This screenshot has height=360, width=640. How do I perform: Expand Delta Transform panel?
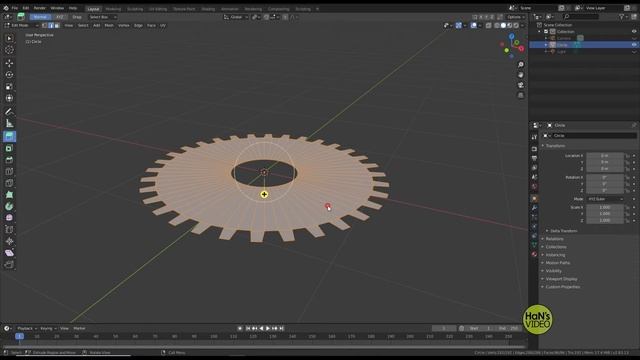point(563,231)
